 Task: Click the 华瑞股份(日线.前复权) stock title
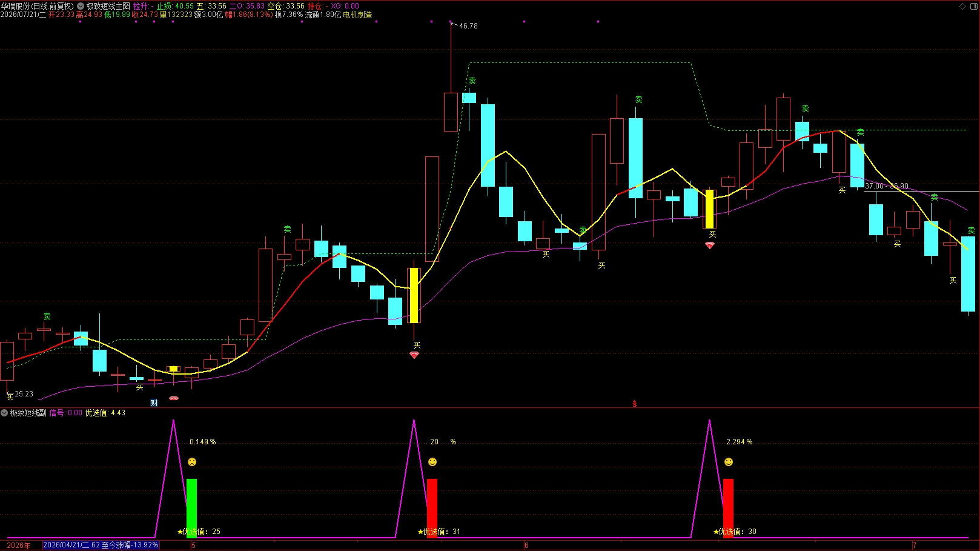38,6
